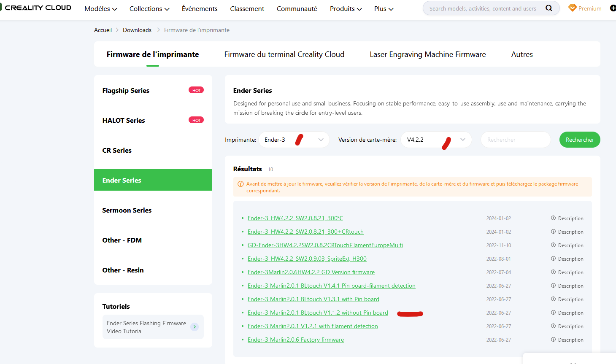Screen dimensions: 616x364
Task: Switch to the Autres tab
Action: 522,54
